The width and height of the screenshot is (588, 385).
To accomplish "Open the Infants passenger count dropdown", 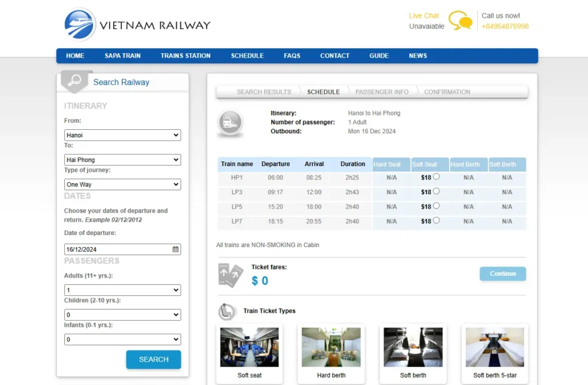I will click(x=122, y=340).
